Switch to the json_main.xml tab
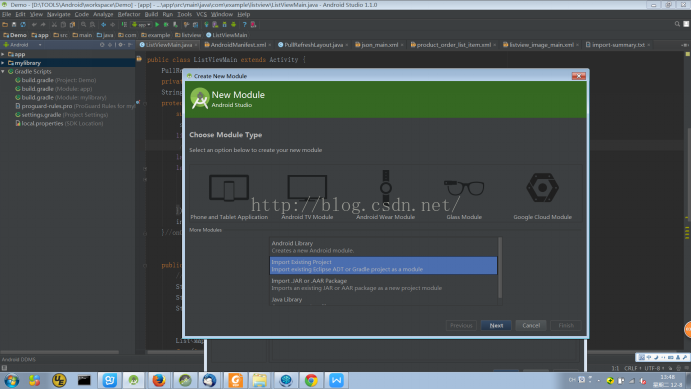692x389 pixels. (x=380, y=45)
